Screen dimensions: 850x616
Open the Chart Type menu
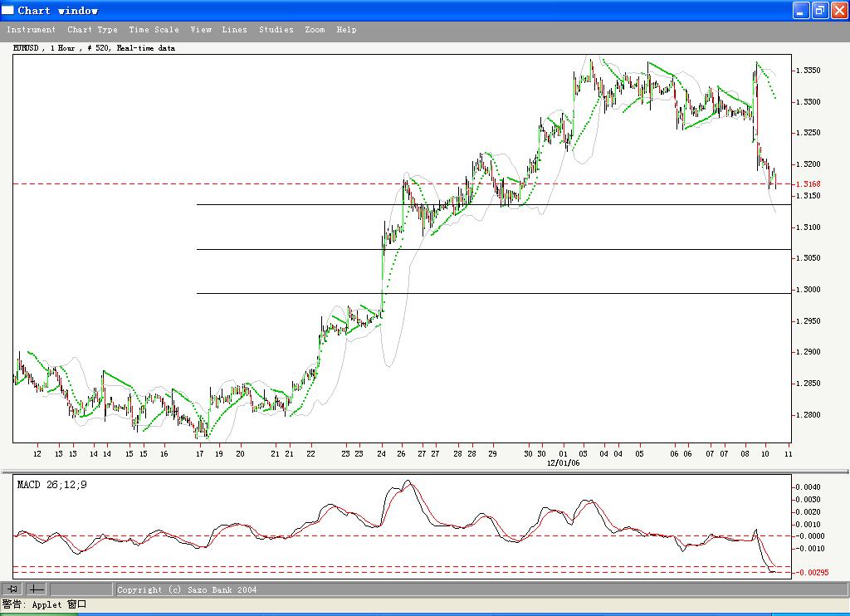[92, 29]
